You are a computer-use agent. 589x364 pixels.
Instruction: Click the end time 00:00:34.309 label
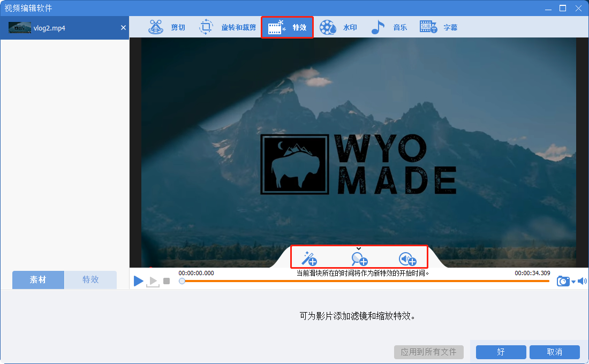[x=532, y=273]
